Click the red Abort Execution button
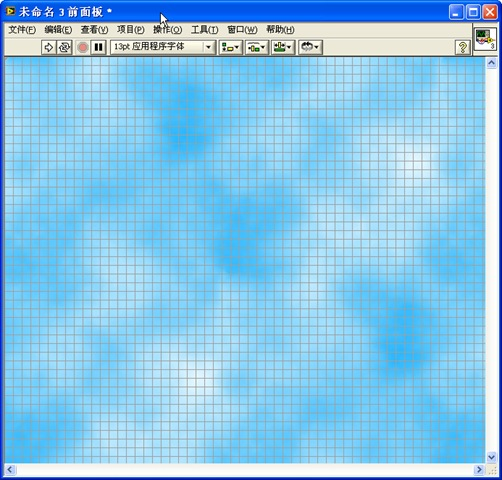 point(83,47)
